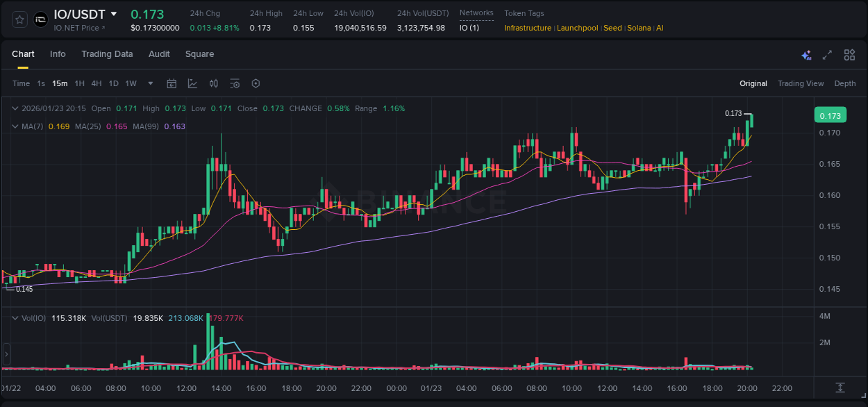Favorite IO/USDT with the star icon
Screen dimensions: 868x407
[19, 19]
